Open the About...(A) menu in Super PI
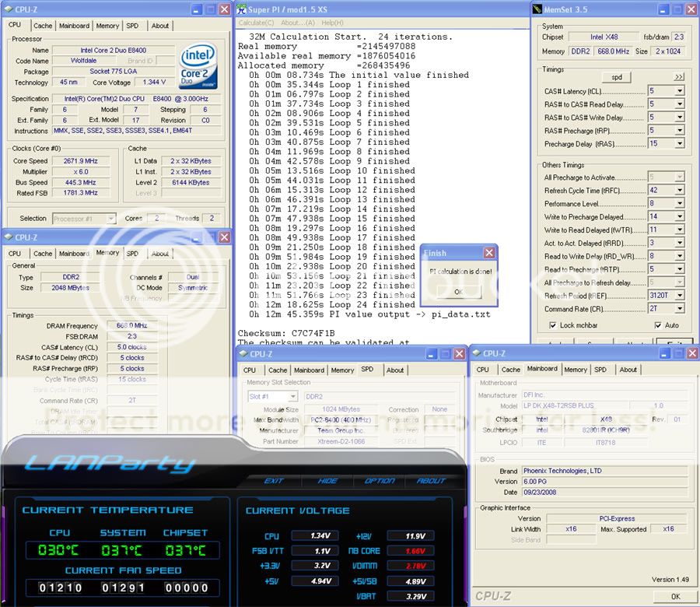The image size is (700, 607). pos(297,23)
